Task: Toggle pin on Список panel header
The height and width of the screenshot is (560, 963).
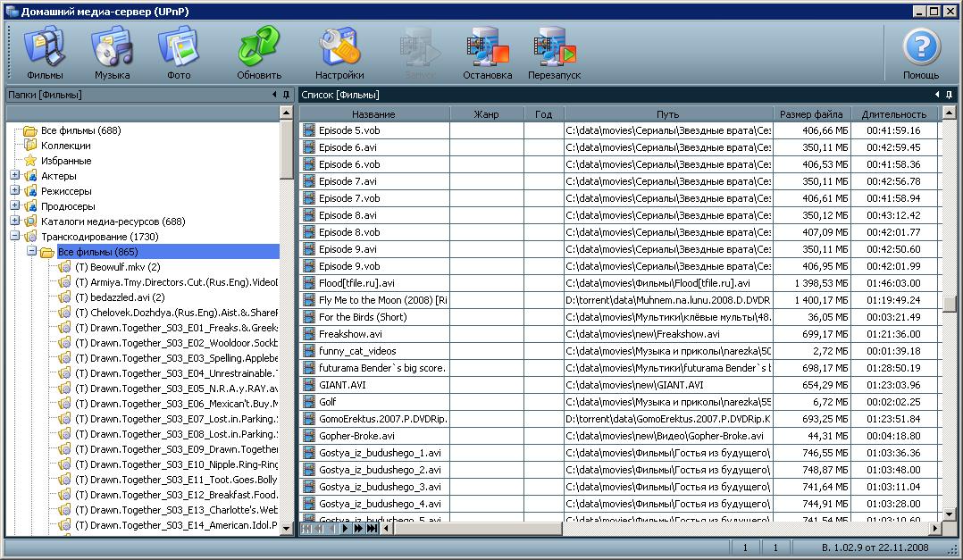Action: (949, 94)
